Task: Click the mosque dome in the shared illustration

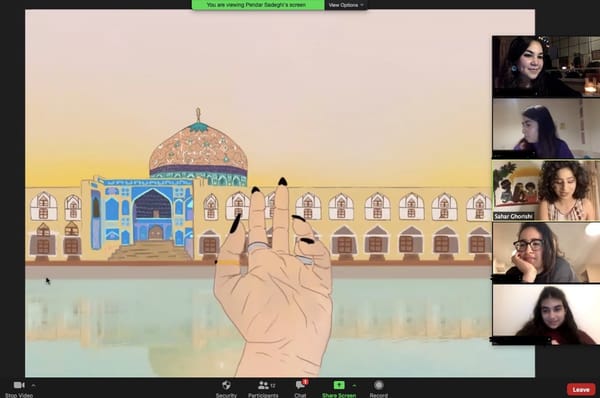Action: click(x=198, y=149)
